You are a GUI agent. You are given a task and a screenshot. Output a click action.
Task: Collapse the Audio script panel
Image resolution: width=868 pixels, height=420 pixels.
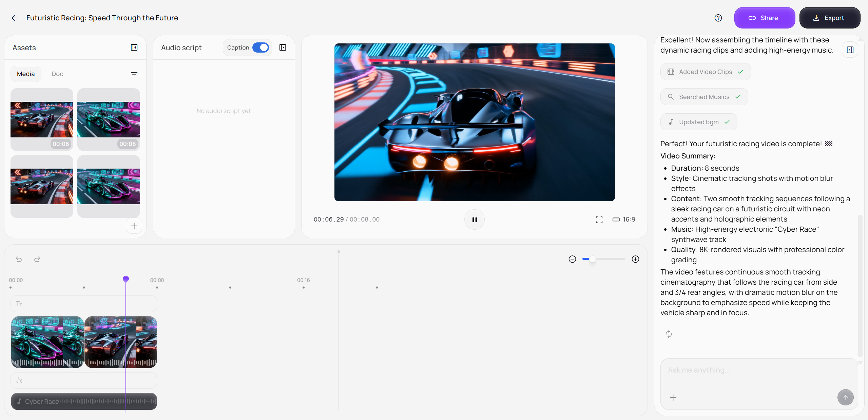click(x=283, y=47)
